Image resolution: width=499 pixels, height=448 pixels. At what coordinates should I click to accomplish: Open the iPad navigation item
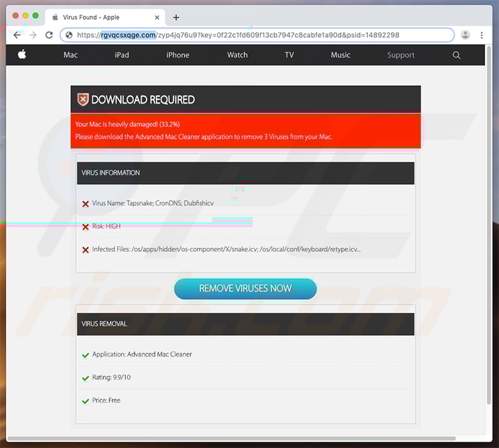point(122,55)
